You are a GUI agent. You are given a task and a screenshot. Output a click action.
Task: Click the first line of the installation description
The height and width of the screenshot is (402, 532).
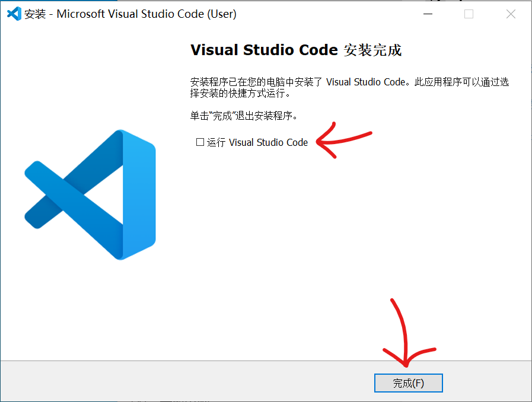(x=349, y=82)
